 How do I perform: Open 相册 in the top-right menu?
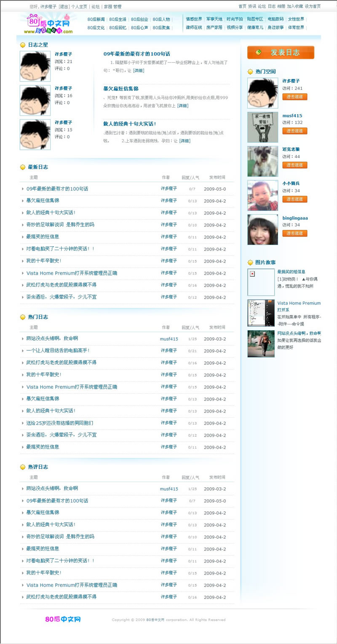[281, 6]
